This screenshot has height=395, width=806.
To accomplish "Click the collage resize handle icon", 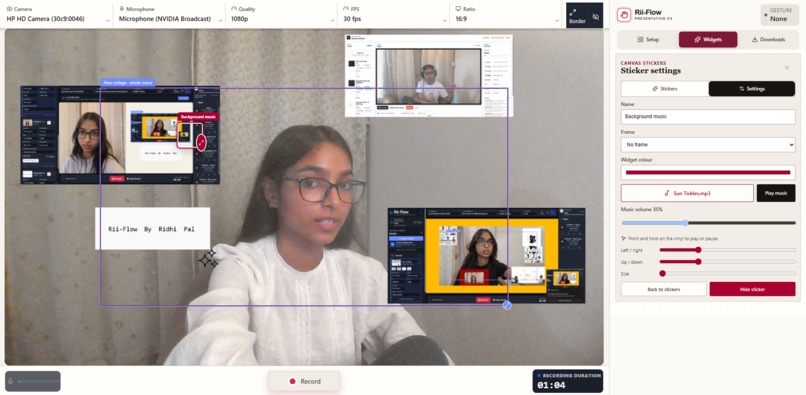I will 507,305.
